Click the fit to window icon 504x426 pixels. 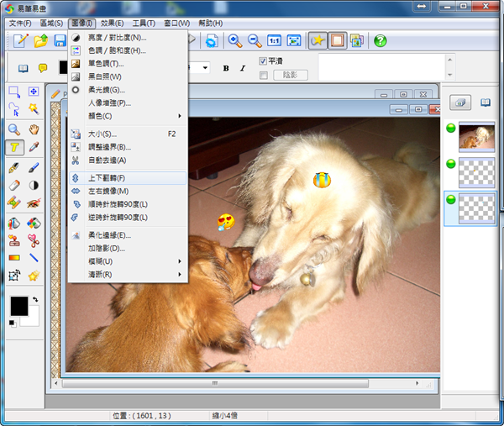tap(294, 41)
